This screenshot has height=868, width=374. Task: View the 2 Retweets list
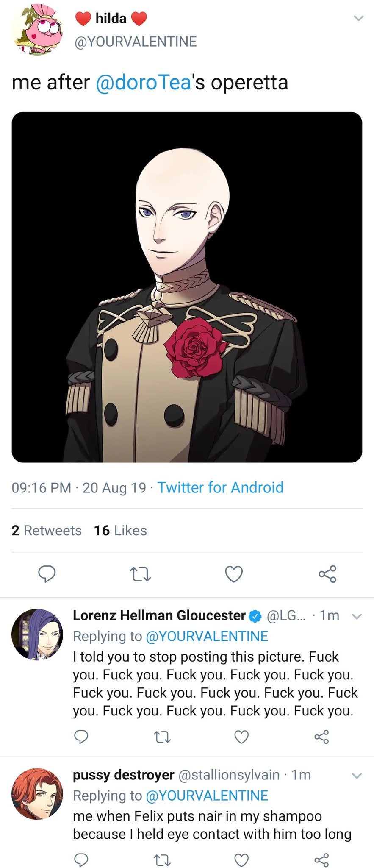pyautogui.click(x=47, y=530)
